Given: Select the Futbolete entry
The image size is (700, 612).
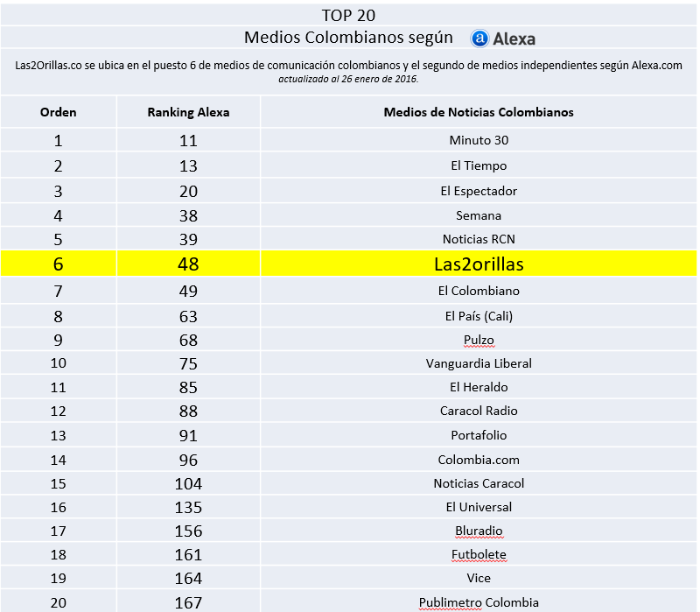Looking at the screenshot, I should [479, 554].
